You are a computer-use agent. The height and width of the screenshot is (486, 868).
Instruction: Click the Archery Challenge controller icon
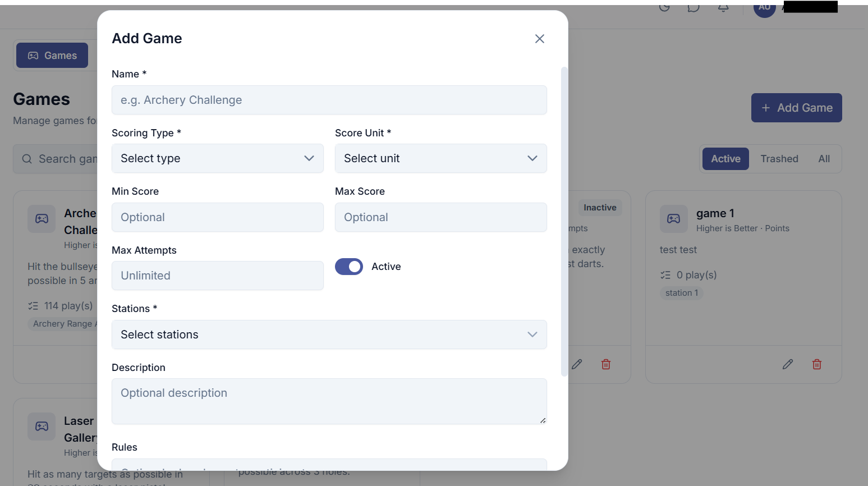pyautogui.click(x=42, y=219)
